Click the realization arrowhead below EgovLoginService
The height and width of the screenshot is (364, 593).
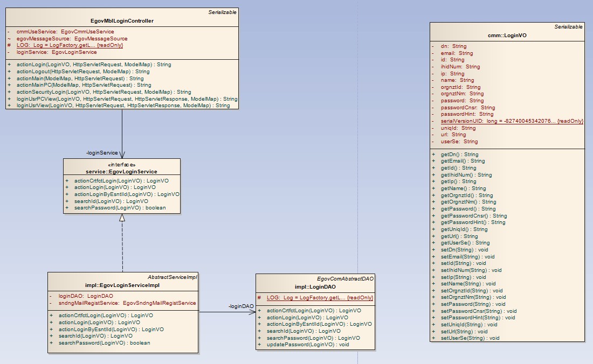coord(122,218)
